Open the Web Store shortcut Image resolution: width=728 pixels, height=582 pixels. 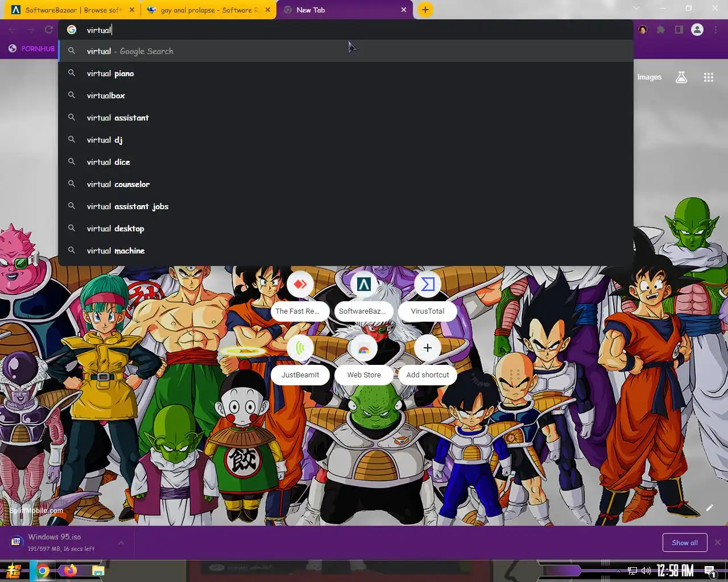364,360
